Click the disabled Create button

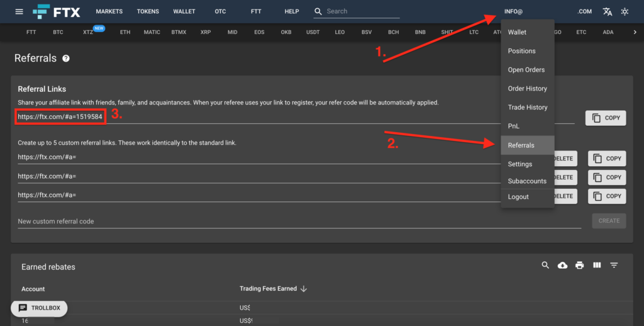609,221
